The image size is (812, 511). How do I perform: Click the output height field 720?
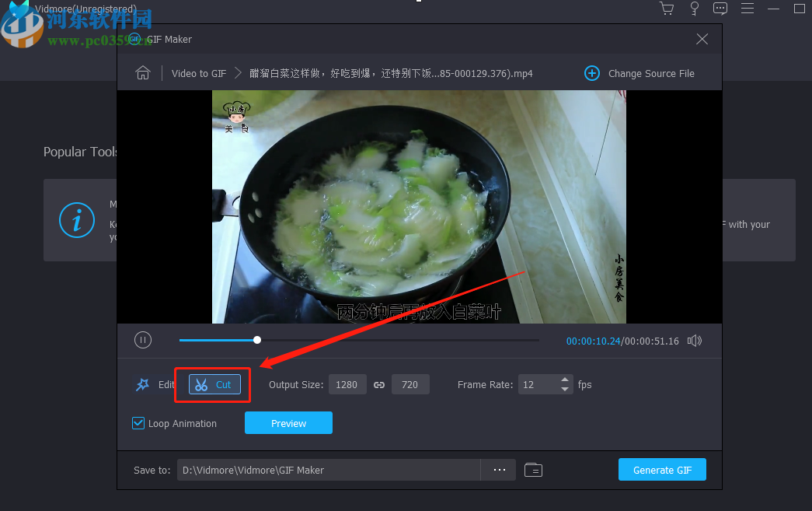click(x=410, y=384)
